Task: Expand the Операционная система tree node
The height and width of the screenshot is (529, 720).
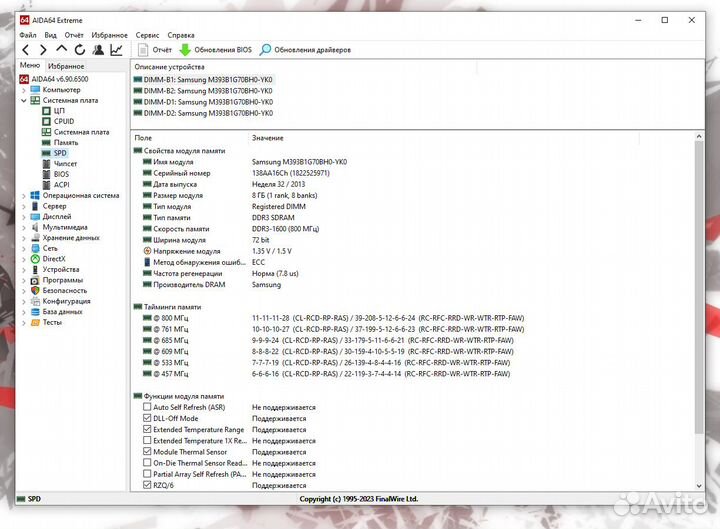Action: click(24, 195)
